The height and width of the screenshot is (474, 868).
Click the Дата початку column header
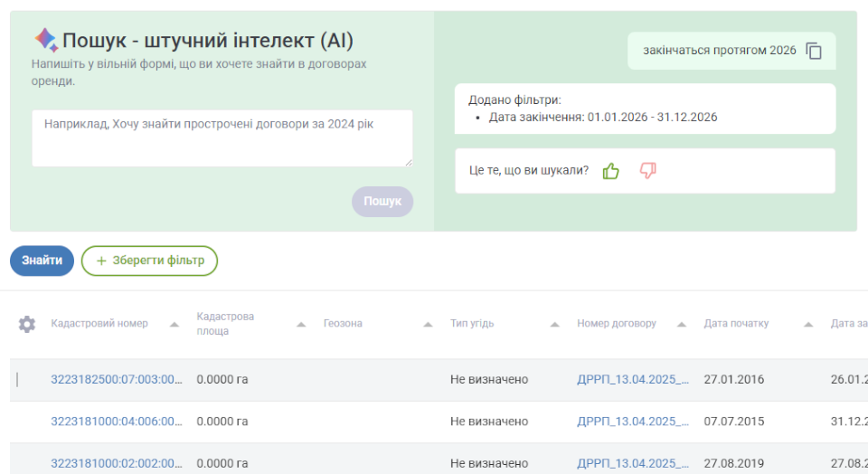(x=736, y=323)
